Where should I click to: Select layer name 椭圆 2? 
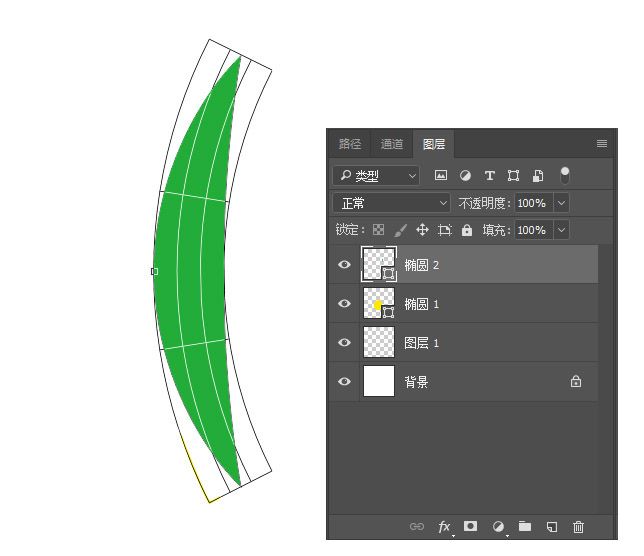pyautogui.click(x=421, y=265)
